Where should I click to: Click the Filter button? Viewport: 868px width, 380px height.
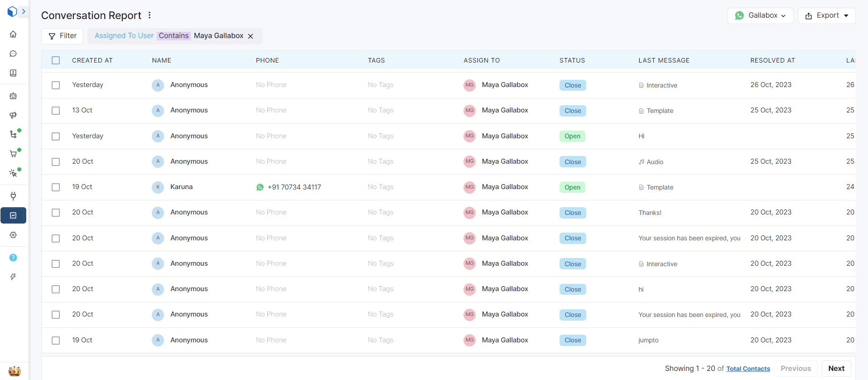(62, 36)
